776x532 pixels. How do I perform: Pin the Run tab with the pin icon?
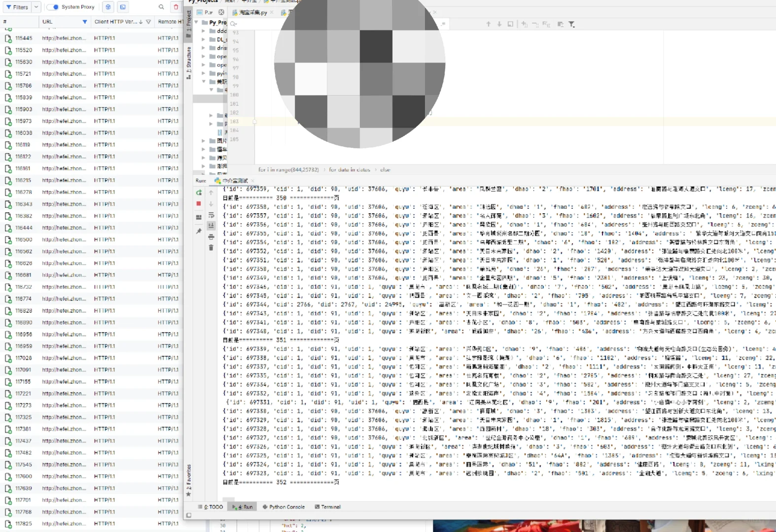199,231
